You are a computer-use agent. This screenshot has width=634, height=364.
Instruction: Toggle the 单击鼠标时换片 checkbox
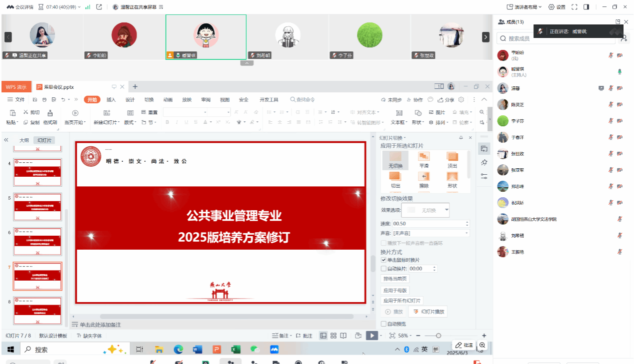point(384,260)
